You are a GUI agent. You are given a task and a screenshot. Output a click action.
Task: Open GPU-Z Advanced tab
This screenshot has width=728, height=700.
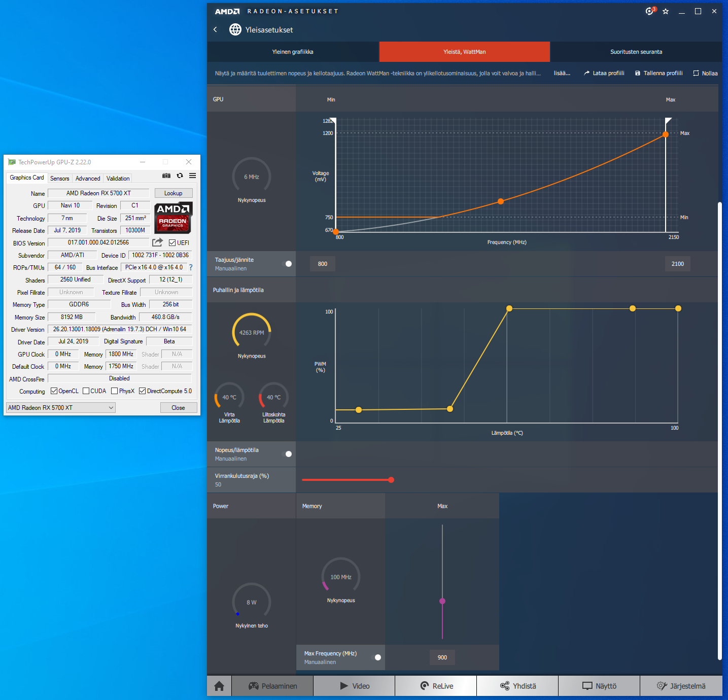[x=88, y=179]
